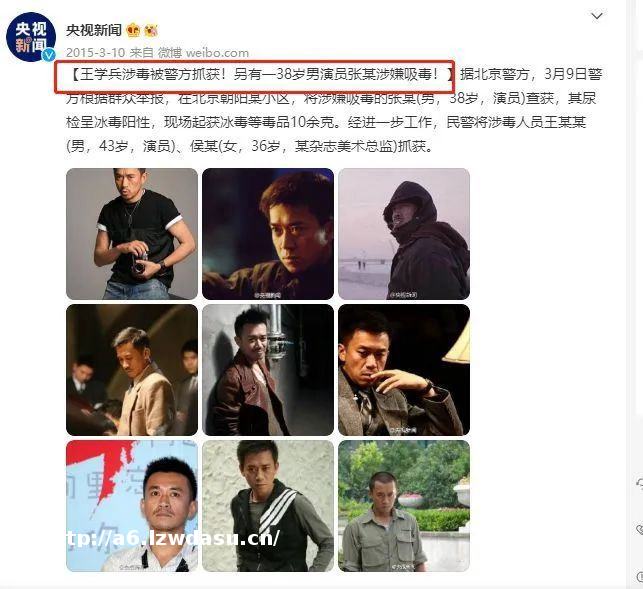Open photo of man resting hand on chin
This screenshot has width=643, height=589.
point(404,370)
